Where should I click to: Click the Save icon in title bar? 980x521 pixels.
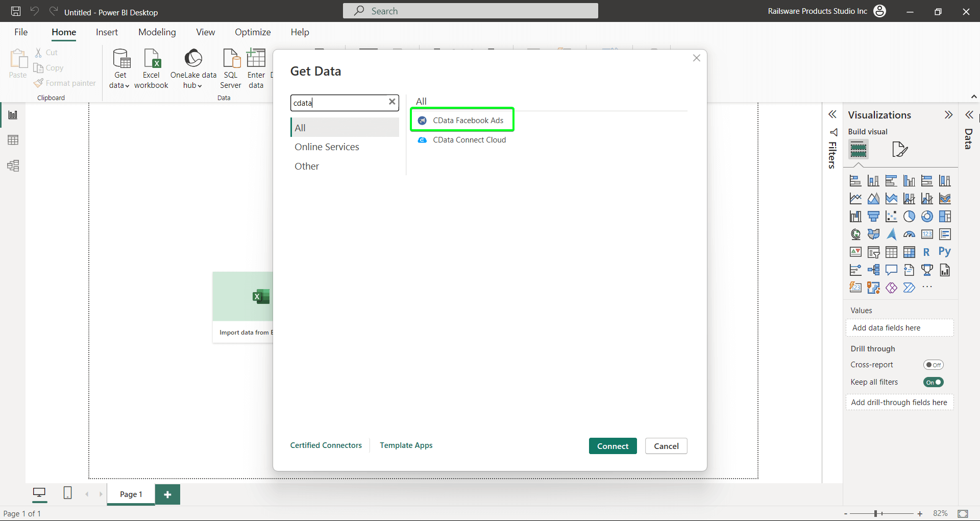tap(16, 11)
